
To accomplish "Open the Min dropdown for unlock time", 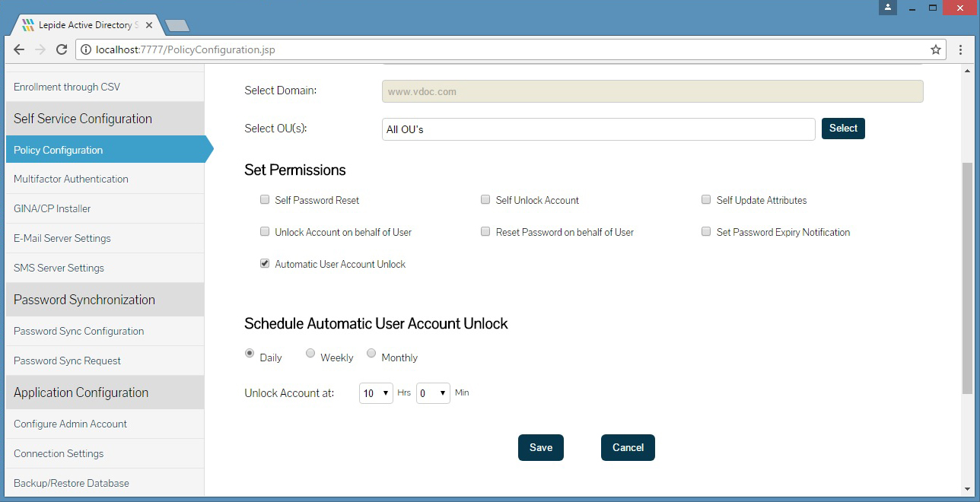I will [433, 393].
